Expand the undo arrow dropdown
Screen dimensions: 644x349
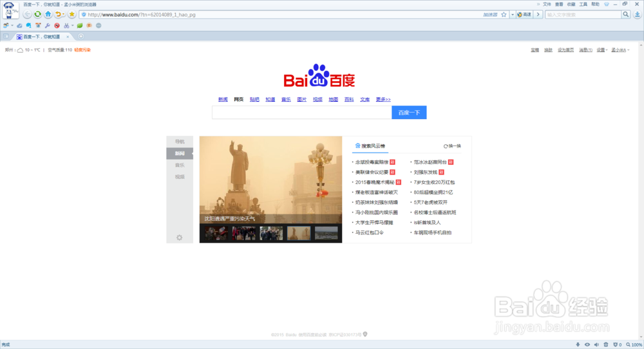[63, 14]
